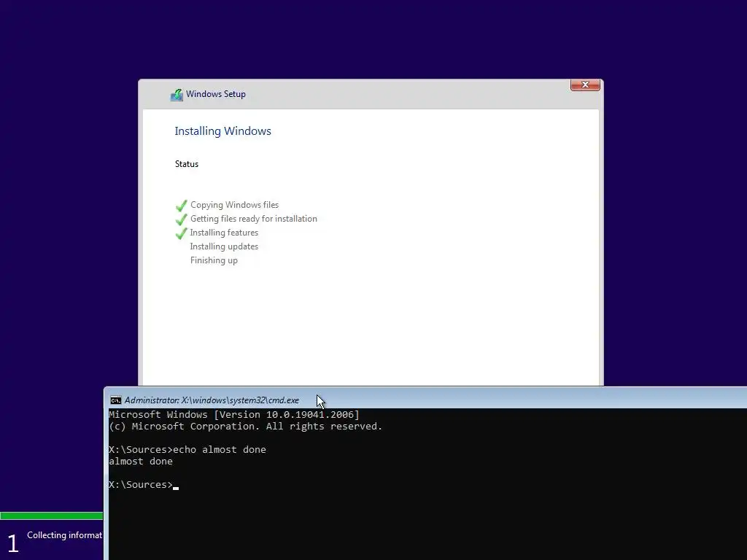Click the Microsoft Windows version line
Viewport: 747px width, 560px height.
tap(234, 414)
